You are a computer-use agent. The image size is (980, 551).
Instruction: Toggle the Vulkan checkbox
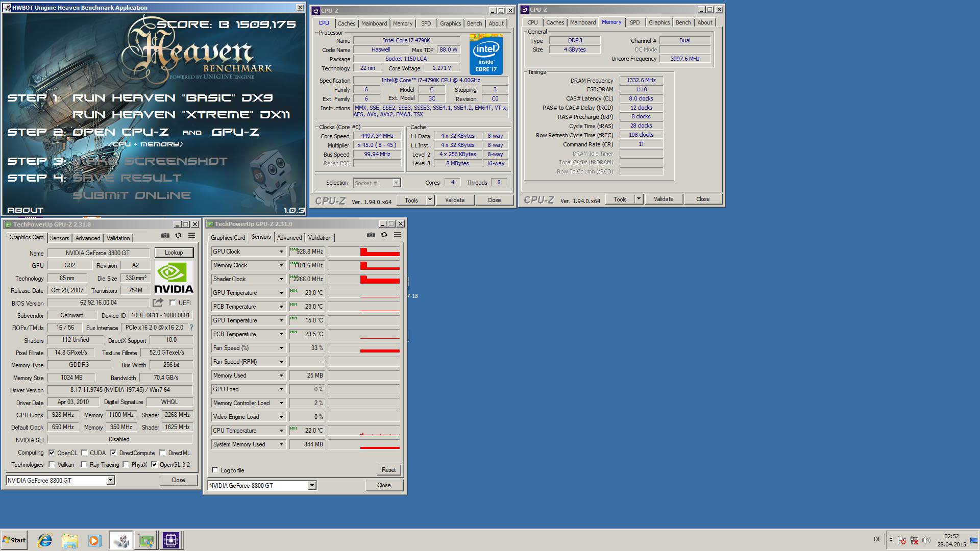tap(52, 464)
